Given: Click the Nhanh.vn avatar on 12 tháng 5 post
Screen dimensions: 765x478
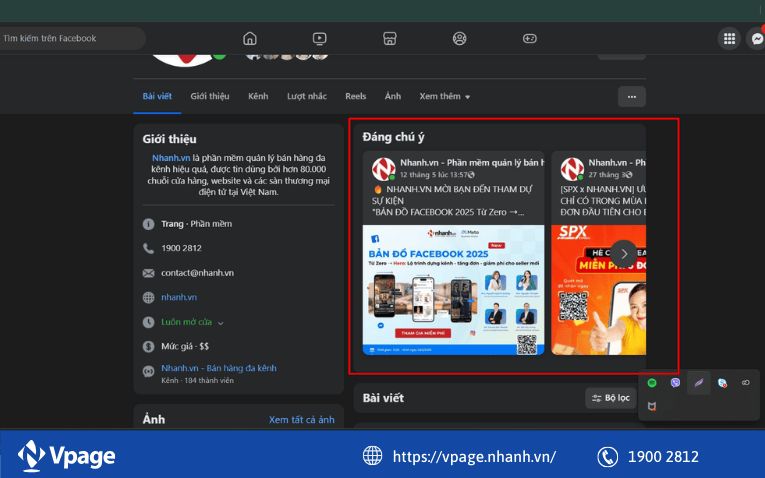Looking at the screenshot, I should pos(383,169).
